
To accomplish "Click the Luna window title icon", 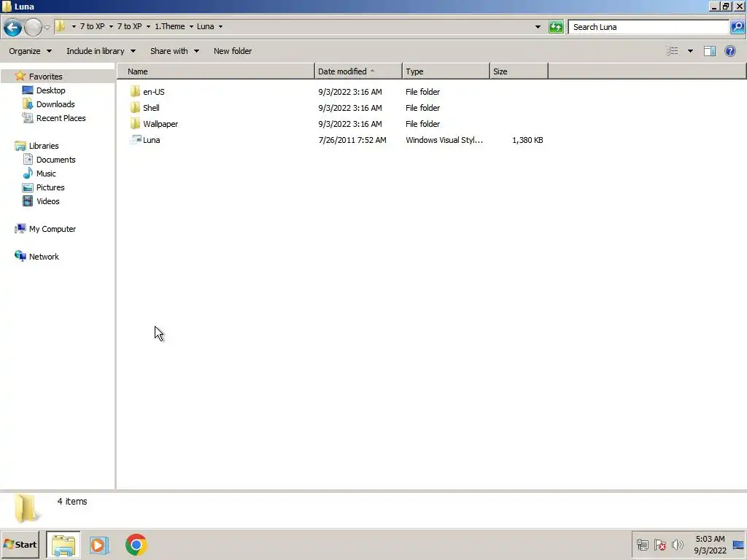I will pyautogui.click(x=7, y=6).
